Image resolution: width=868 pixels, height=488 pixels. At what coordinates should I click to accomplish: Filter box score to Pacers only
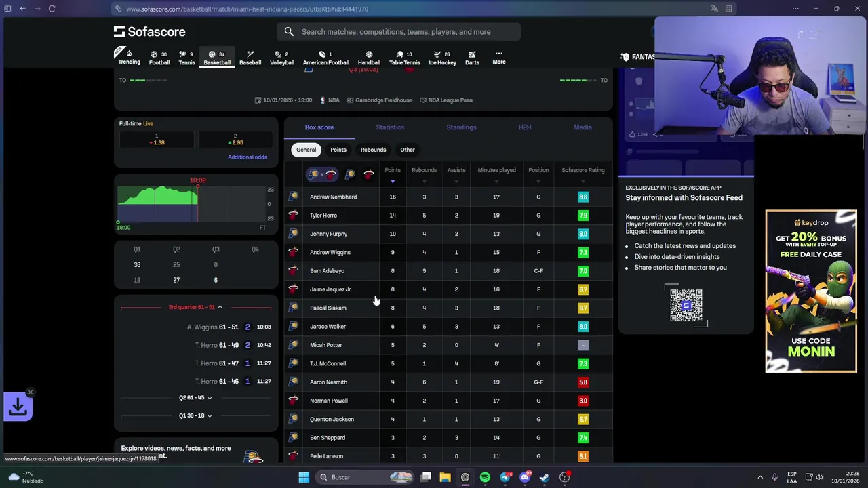(x=350, y=175)
